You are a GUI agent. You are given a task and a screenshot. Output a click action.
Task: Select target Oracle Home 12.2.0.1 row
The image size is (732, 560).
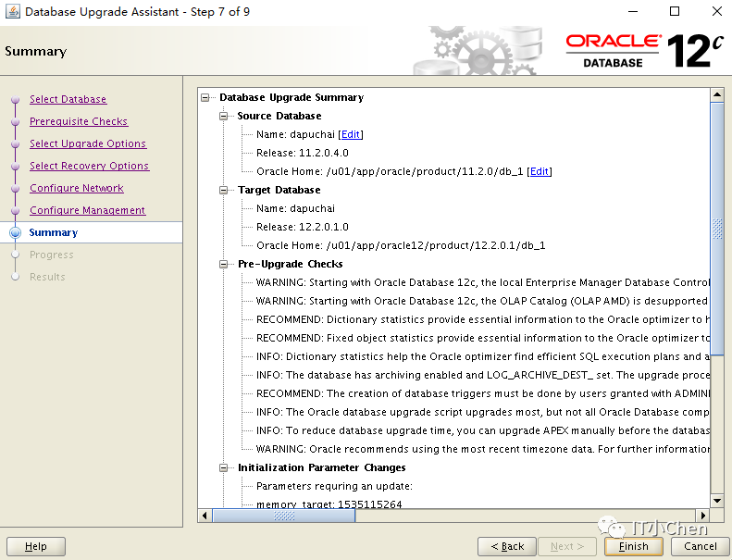click(401, 245)
